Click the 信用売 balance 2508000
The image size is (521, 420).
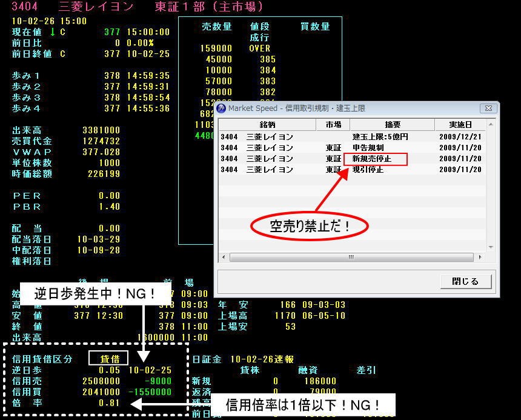coord(101,381)
